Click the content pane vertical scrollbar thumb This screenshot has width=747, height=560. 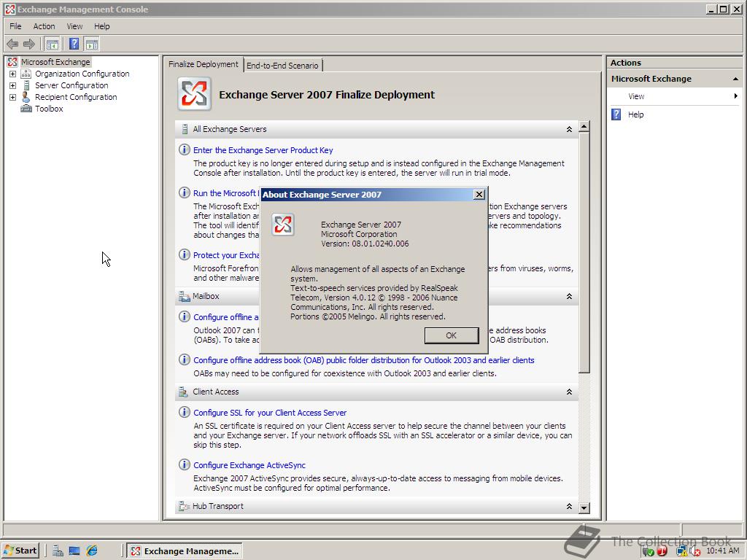584,253
